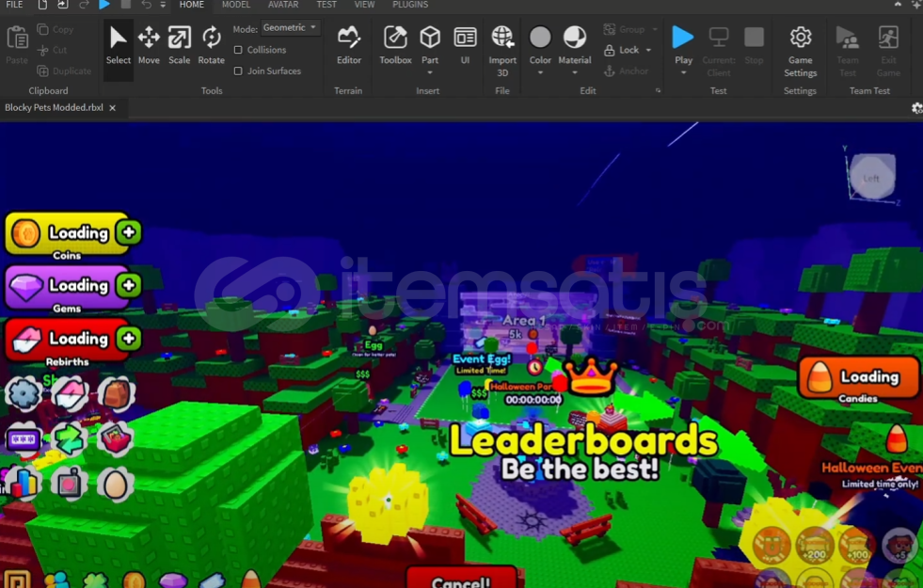Image resolution: width=923 pixels, height=588 pixels.
Task: Click the Exit Game icon
Action: pos(887,38)
